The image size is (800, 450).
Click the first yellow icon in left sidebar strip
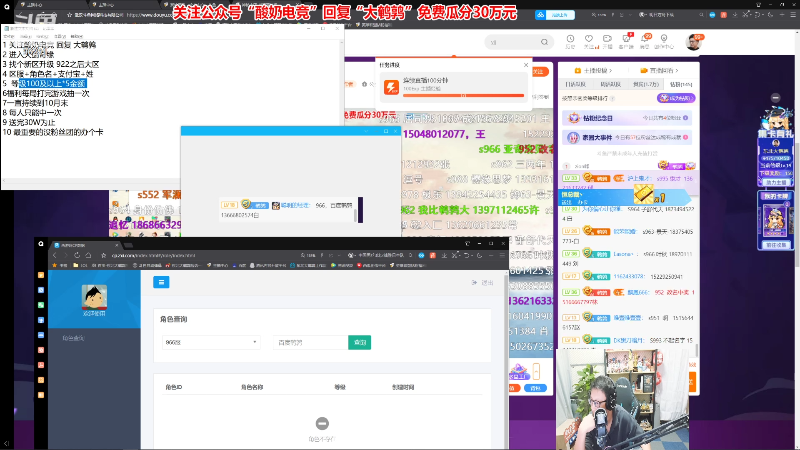pos(41,275)
